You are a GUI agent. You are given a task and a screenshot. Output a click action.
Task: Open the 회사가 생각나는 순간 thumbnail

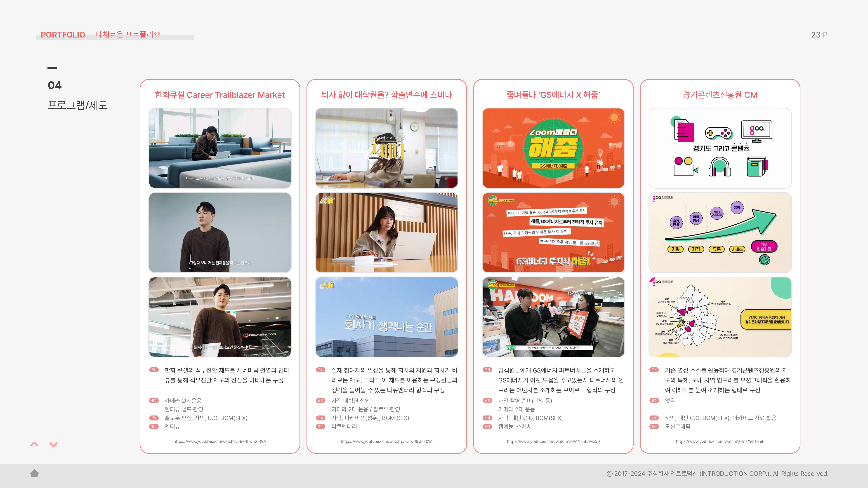387,317
